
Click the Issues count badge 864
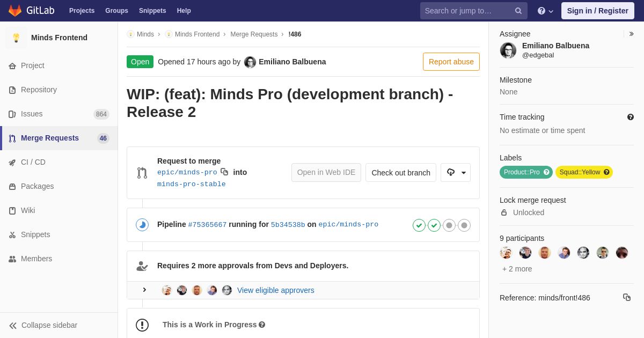pos(101,114)
